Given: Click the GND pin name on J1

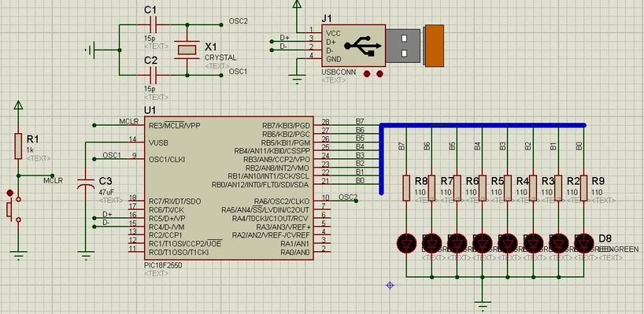Looking at the screenshot, I should tap(333, 59).
